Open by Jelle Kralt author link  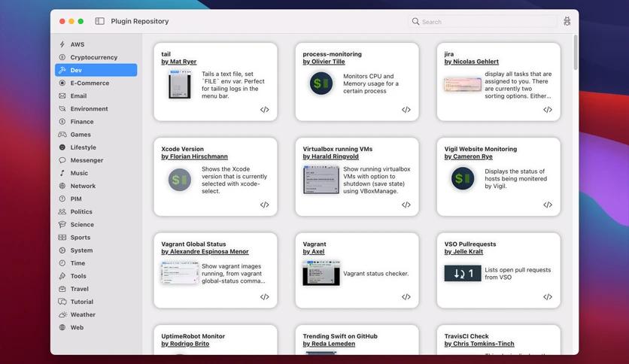pos(463,251)
